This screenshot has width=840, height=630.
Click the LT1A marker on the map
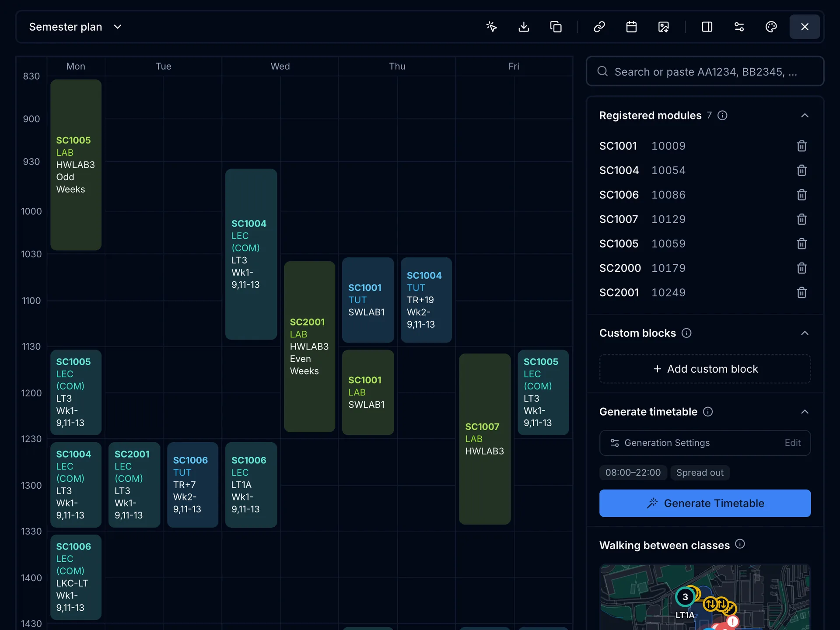[685, 597]
